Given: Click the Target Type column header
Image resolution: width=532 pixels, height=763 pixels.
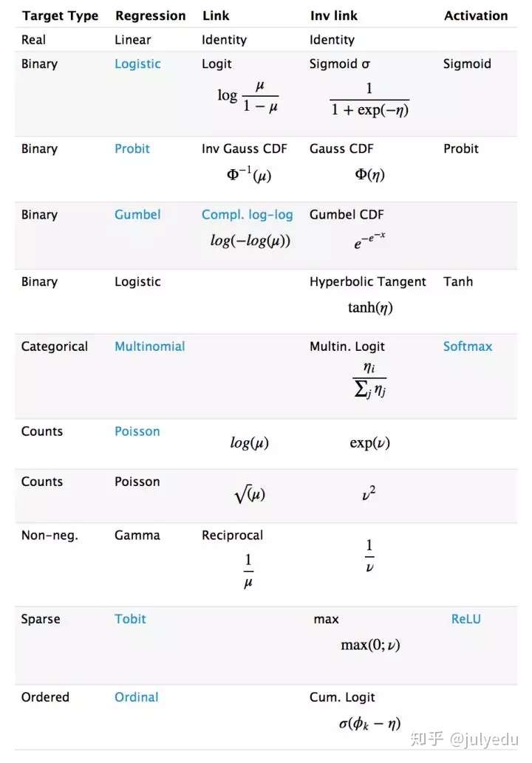Looking at the screenshot, I should pyautogui.click(x=61, y=16).
